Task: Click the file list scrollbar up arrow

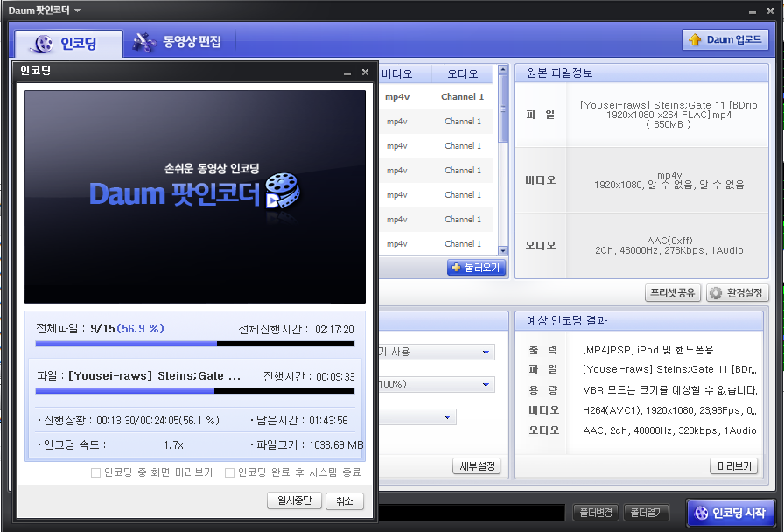Action: tap(503, 69)
